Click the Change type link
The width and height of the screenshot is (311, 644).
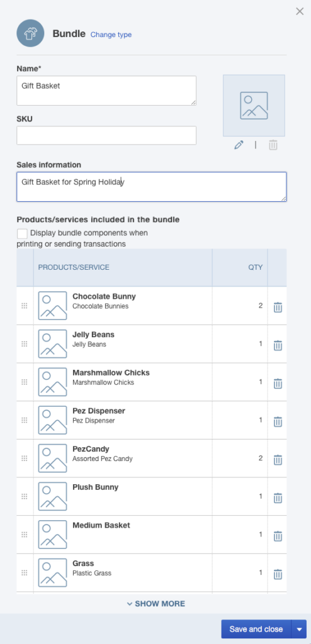tap(111, 35)
